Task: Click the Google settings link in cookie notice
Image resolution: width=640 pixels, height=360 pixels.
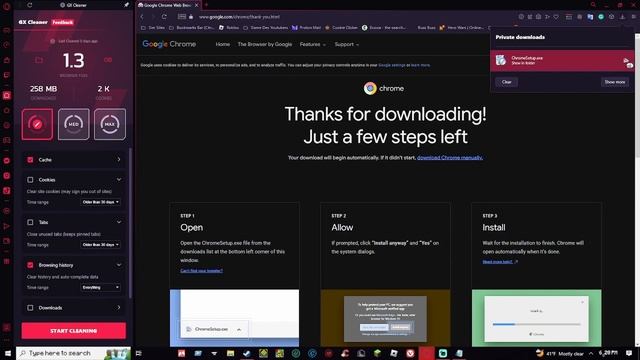Action: (391, 65)
